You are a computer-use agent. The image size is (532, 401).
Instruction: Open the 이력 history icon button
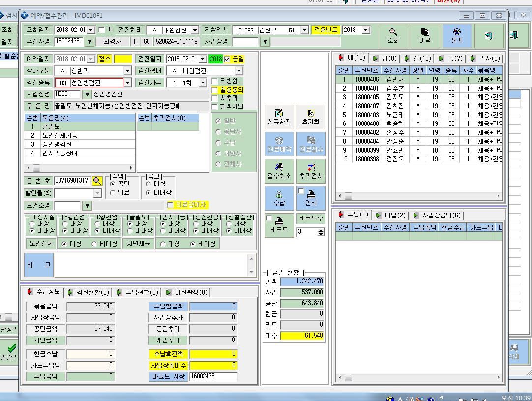[425, 35]
